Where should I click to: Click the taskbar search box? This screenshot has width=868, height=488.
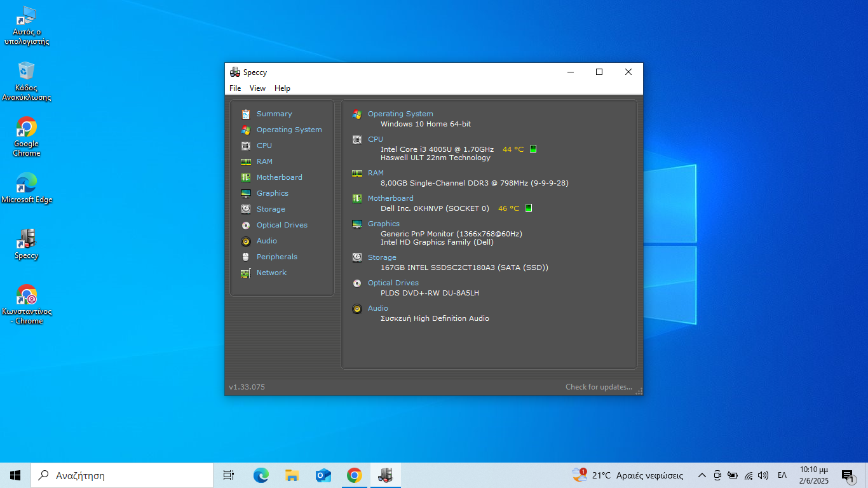pos(122,475)
